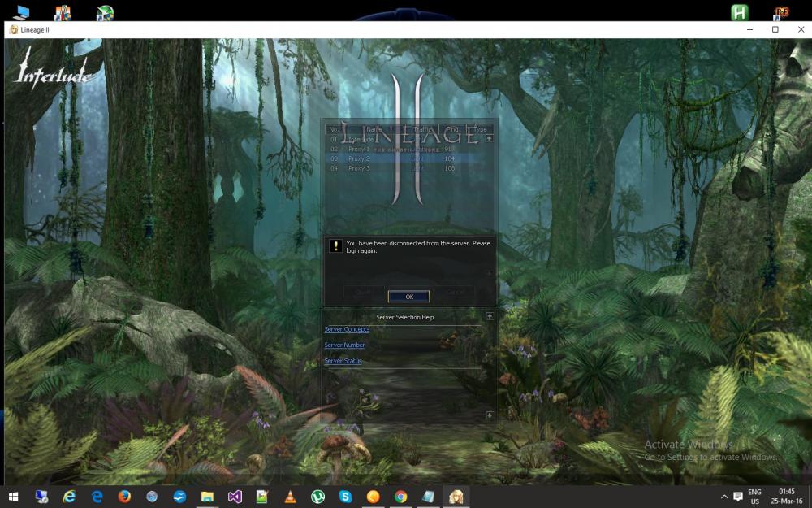Open Visual Studio from the taskbar
The image size is (812, 508).
coord(235,497)
